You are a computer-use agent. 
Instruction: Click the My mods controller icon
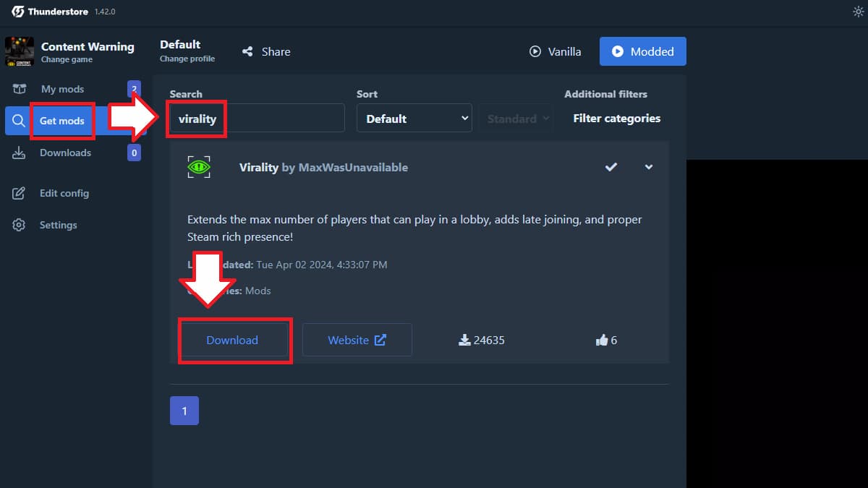[18, 89]
